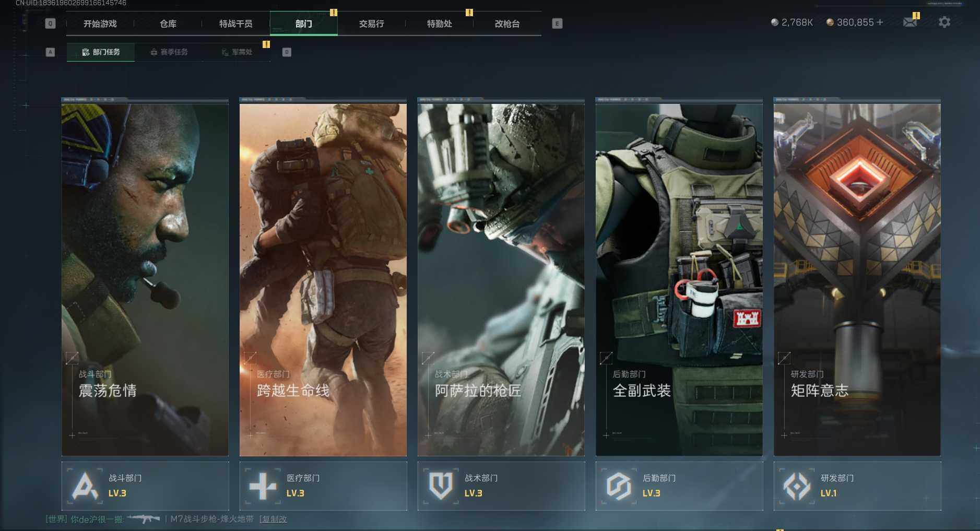Click the 研发部门 LV.1 level text
The height and width of the screenshot is (531, 980).
click(x=829, y=493)
